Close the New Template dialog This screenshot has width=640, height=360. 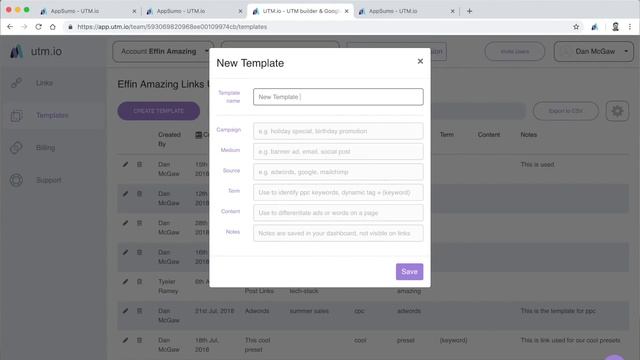click(x=420, y=61)
